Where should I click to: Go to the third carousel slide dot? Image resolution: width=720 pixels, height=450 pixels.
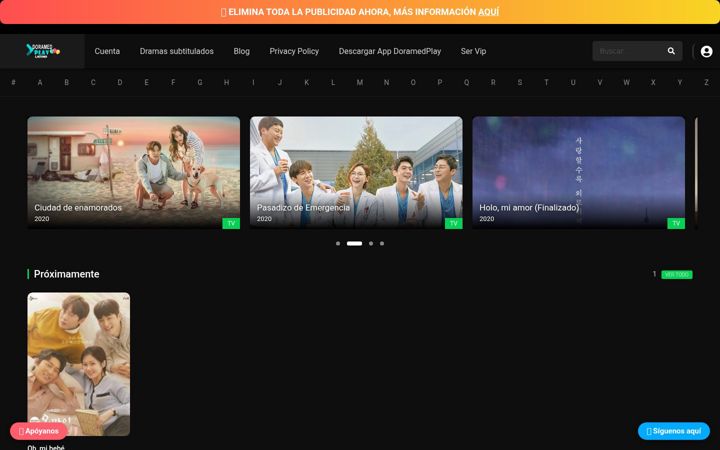[x=371, y=243]
